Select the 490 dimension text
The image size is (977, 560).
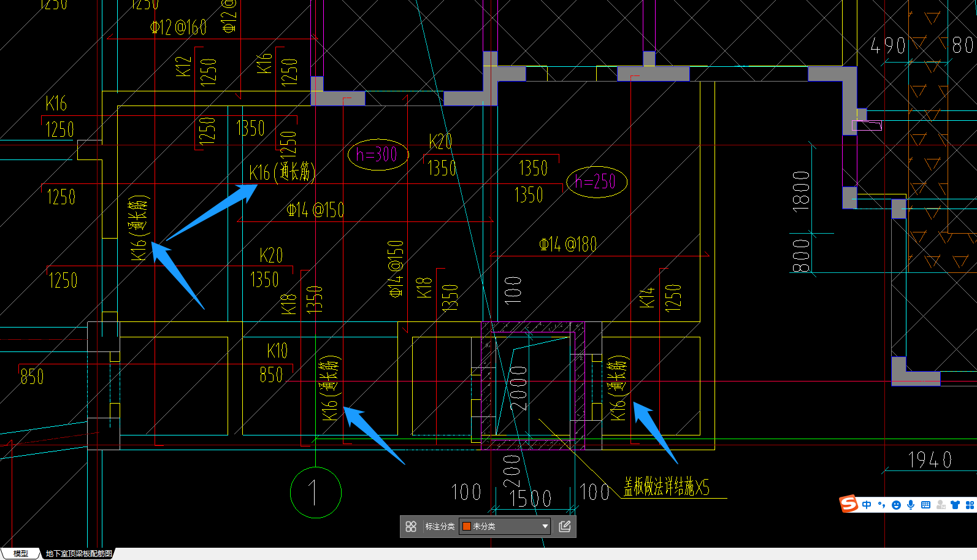click(887, 45)
